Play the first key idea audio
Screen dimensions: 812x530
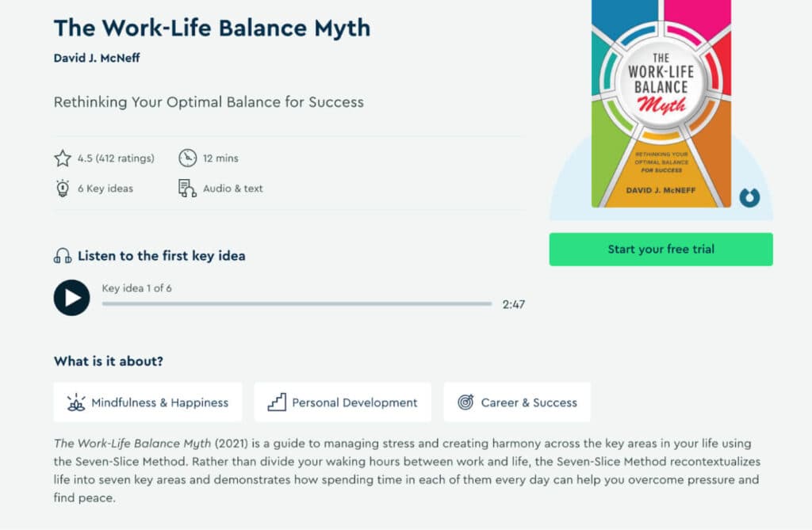click(71, 298)
